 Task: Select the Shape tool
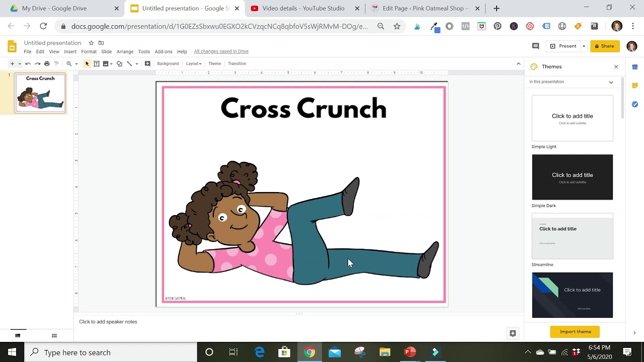pyautogui.click(x=120, y=63)
